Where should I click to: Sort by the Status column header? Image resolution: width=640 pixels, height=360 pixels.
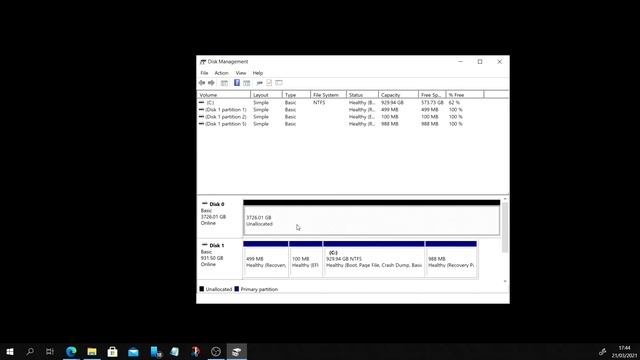tap(362, 95)
